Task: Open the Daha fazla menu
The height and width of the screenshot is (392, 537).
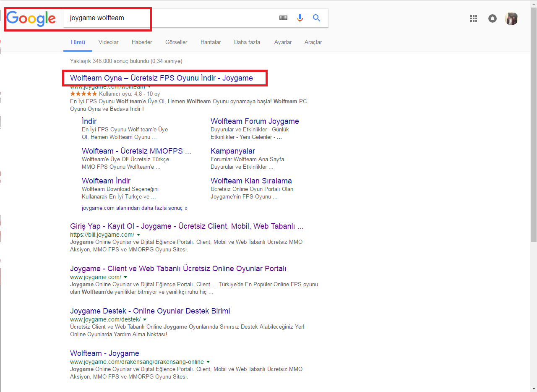Action: tap(247, 42)
